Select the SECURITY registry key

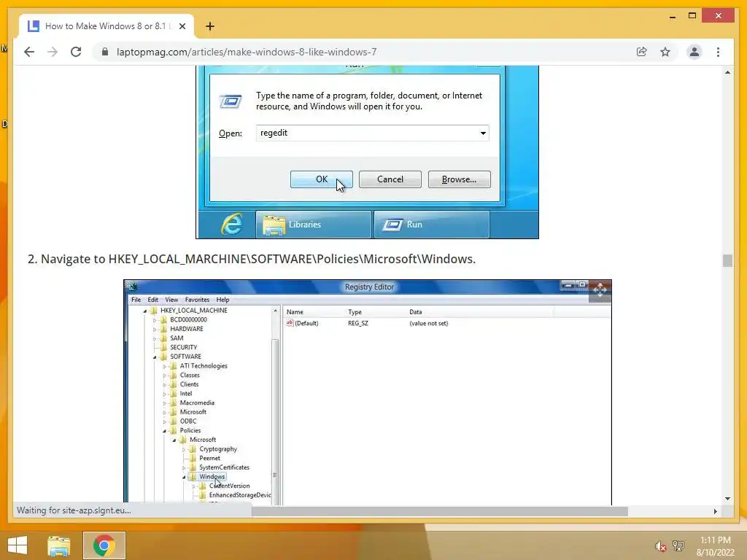click(x=183, y=347)
